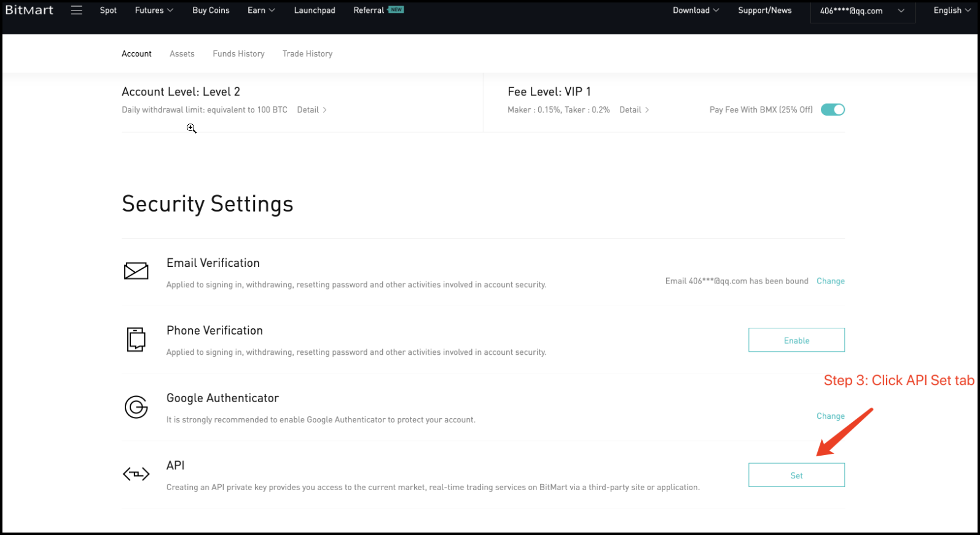Viewport: 980px width, 535px height.
Task: Click Change link for Email Verification
Action: pos(830,281)
